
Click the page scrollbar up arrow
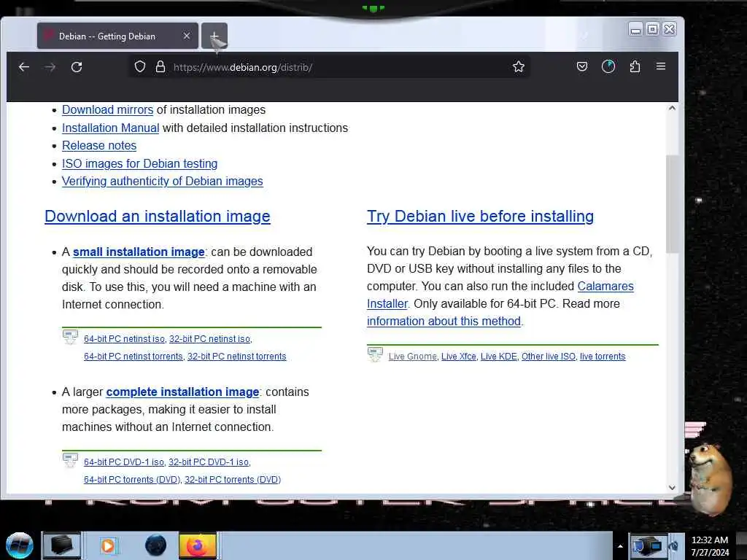pos(672,108)
